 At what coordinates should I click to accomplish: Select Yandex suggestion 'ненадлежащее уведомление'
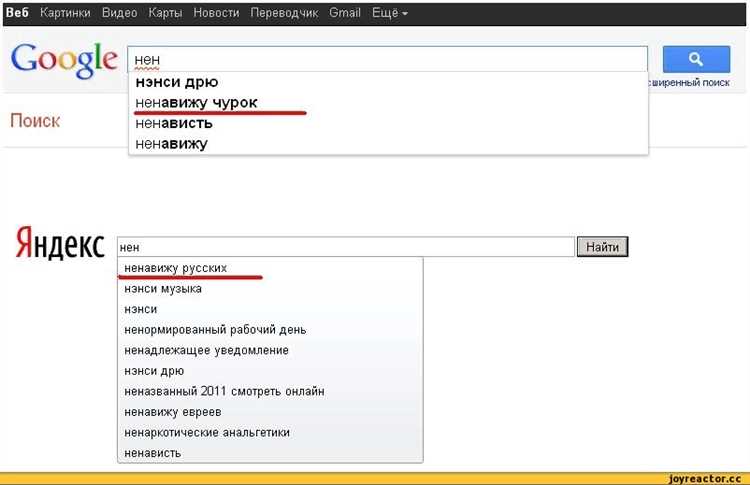point(270,351)
